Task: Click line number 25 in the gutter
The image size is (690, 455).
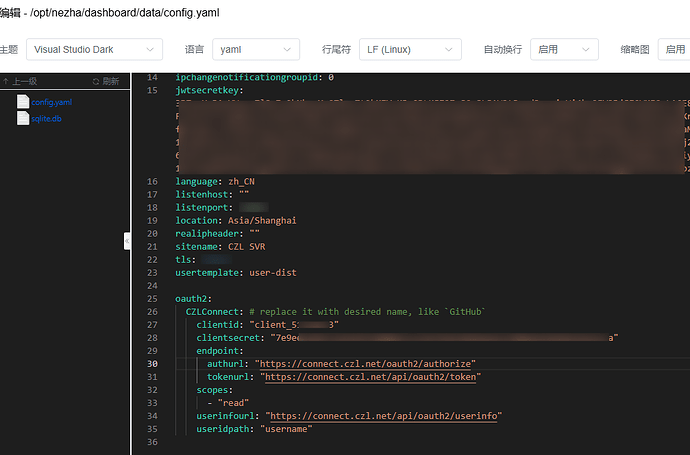Action: [x=152, y=298]
